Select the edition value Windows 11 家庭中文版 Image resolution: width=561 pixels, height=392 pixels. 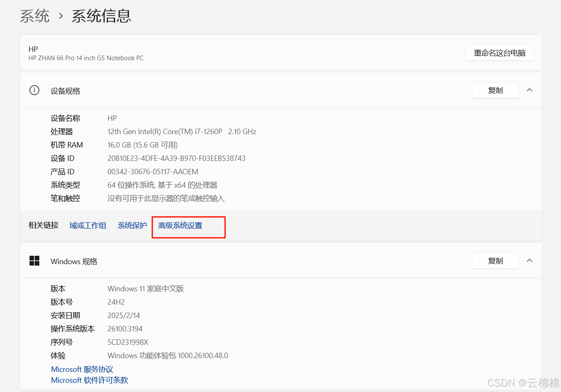[x=146, y=289]
